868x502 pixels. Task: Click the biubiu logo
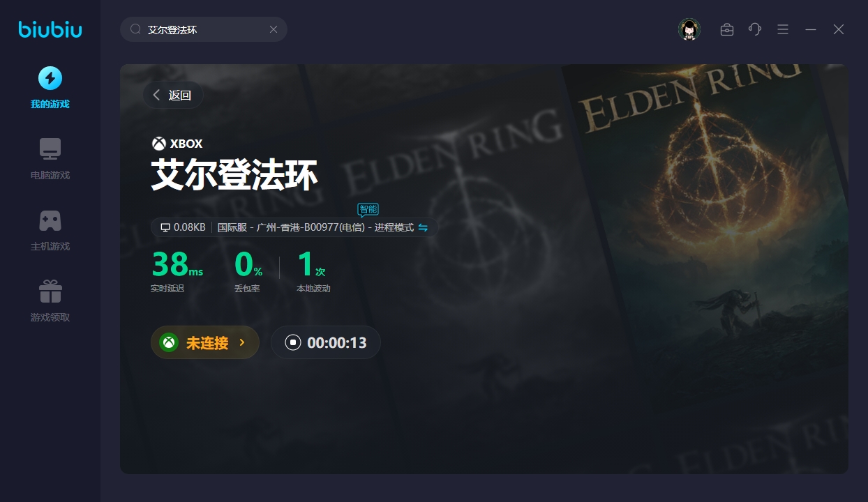pyautogui.click(x=50, y=29)
